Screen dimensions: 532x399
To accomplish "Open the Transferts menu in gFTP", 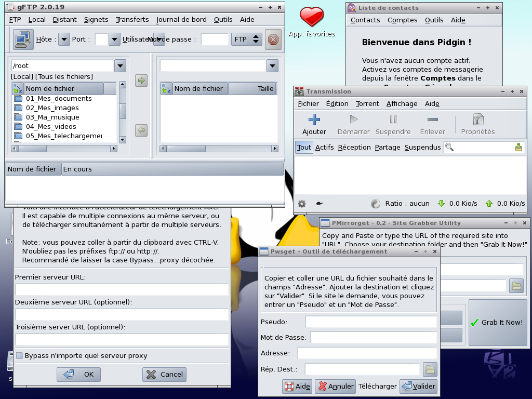I will click(x=132, y=20).
